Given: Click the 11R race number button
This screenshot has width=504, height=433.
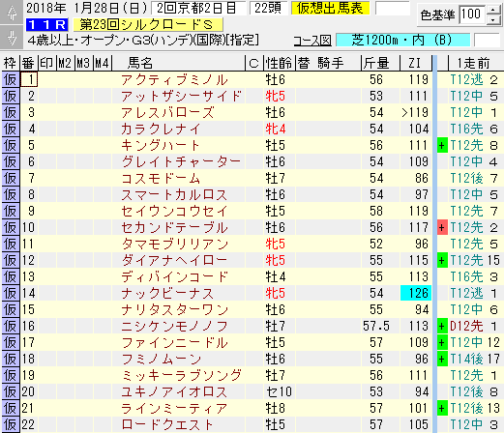Looking at the screenshot, I should pos(47,24).
